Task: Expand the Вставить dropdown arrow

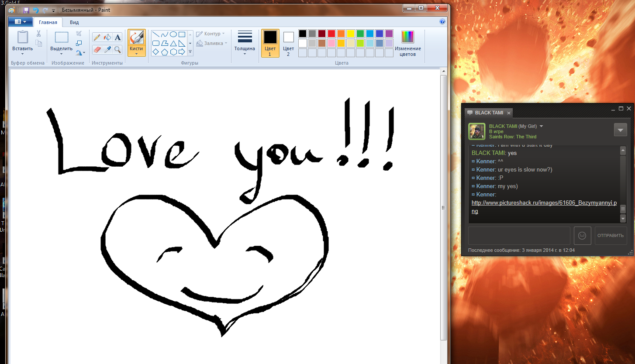Action: tap(22, 54)
